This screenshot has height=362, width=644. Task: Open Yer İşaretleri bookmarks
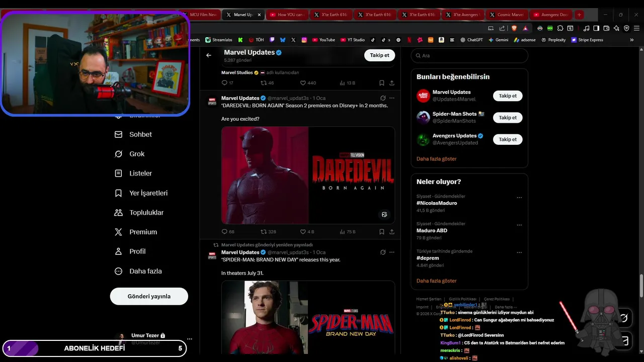[141, 193]
